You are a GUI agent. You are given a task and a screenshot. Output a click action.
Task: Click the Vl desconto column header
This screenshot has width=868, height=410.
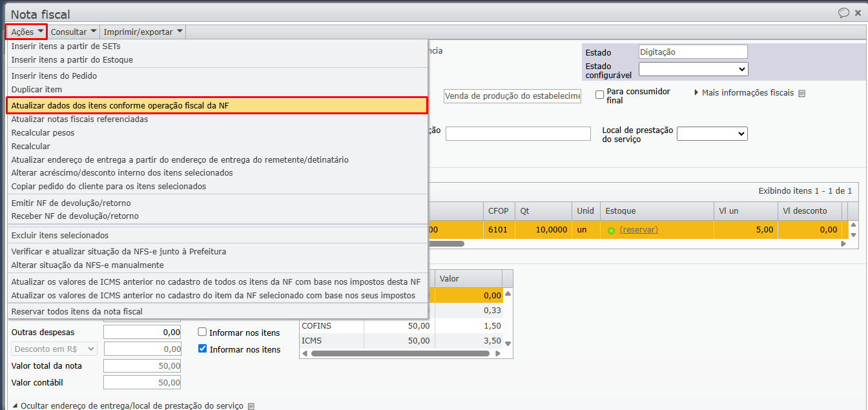(x=811, y=211)
